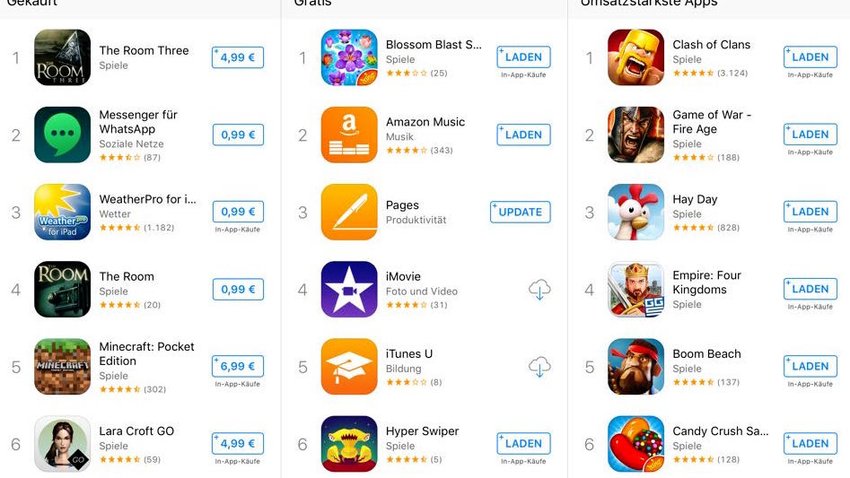Buy Minecraft for 6,99 €
This screenshot has width=850, height=478.
(238, 366)
